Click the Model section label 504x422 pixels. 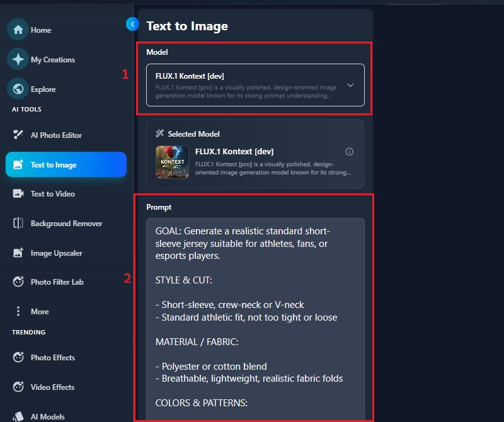pos(157,52)
